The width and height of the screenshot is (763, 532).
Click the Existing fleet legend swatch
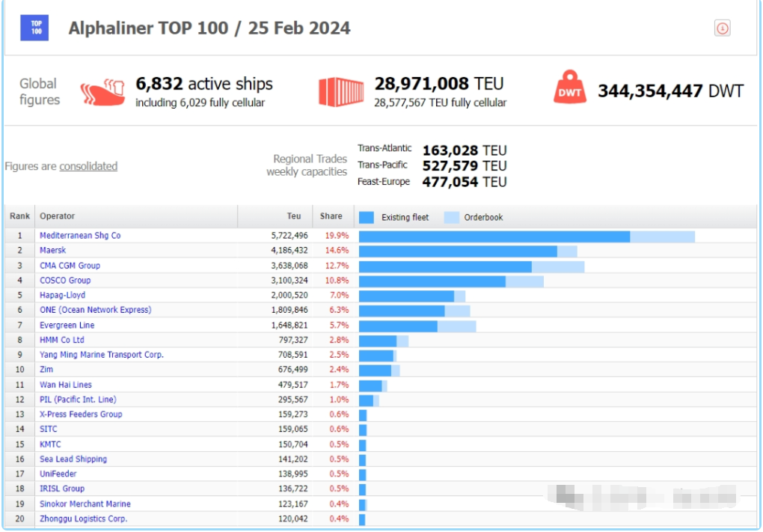click(367, 217)
